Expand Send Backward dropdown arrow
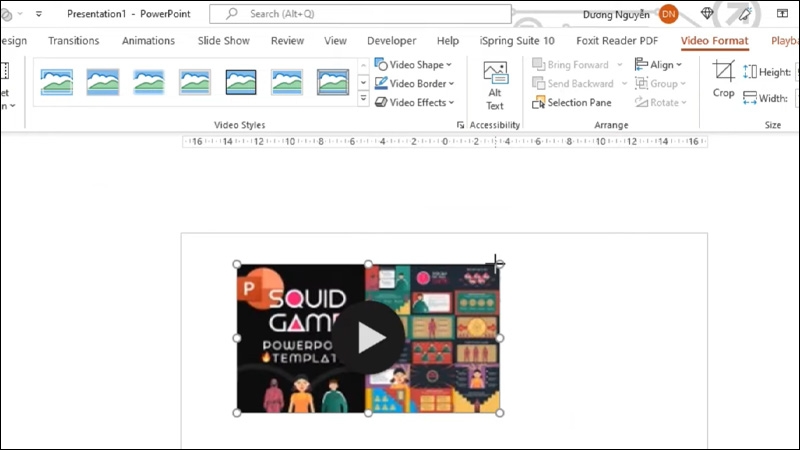Screen dimensions: 800x450 (x=624, y=84)
